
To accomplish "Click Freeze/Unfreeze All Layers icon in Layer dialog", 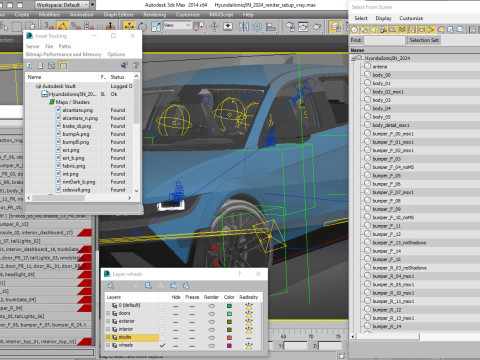I will pos(186,285).
